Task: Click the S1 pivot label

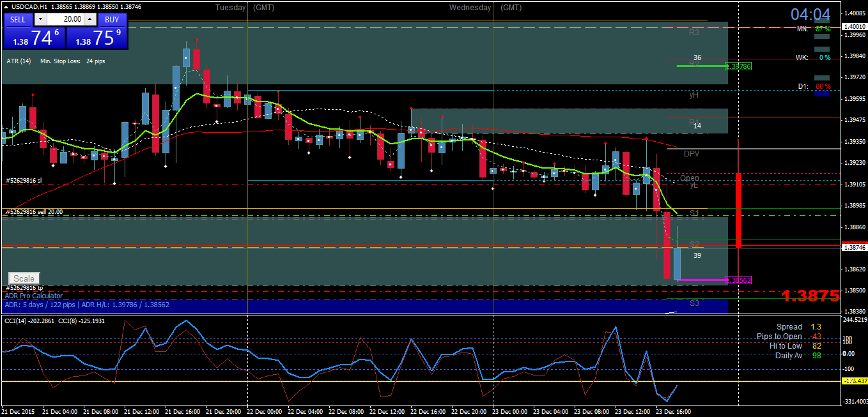Action: click(695, 213)
